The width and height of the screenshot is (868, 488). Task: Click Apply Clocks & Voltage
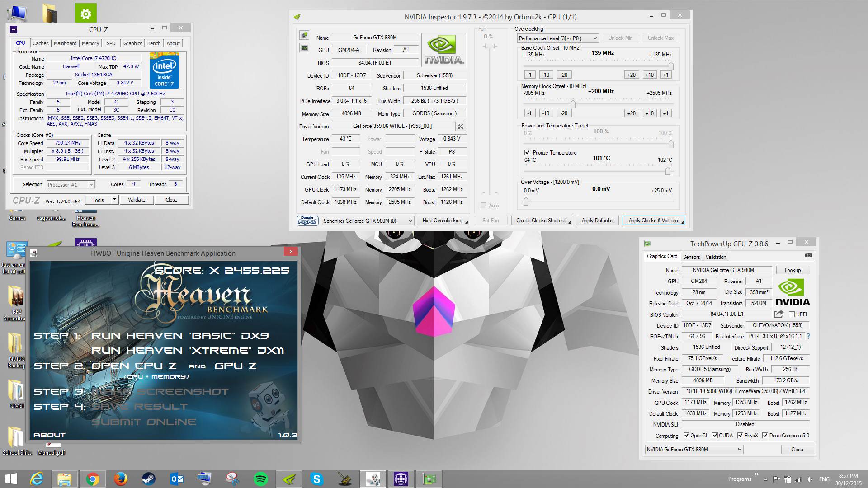click(654, 221)
